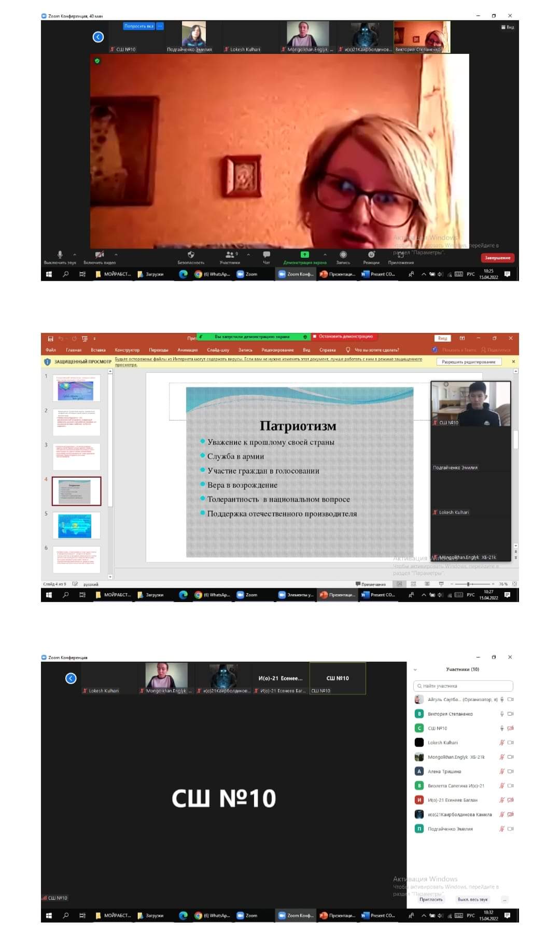Expand share options arrow beside Демонстрация экрана
The height and width of the screenshot is (934, 560).
pos(325,255)
